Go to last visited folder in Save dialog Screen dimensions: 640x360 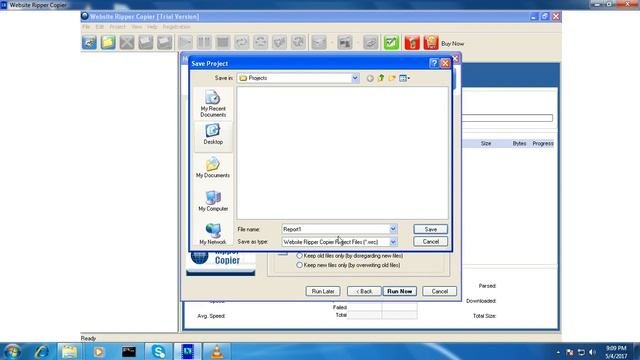point(370,78)
